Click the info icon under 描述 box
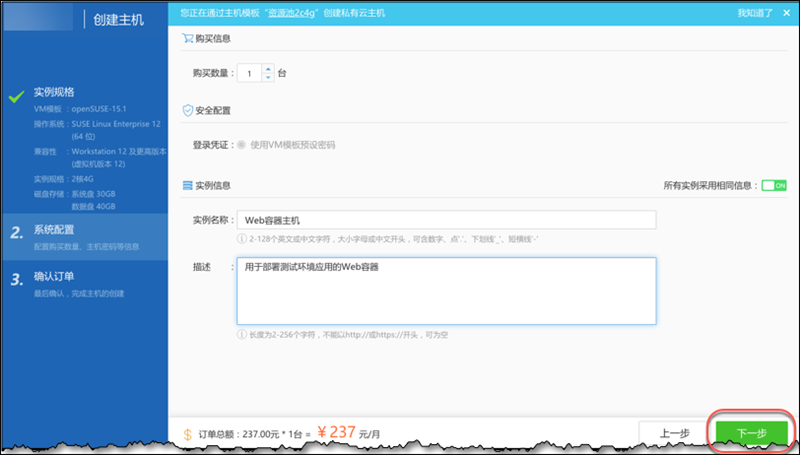This screenshot has width=800, height=455. [241, 334]
